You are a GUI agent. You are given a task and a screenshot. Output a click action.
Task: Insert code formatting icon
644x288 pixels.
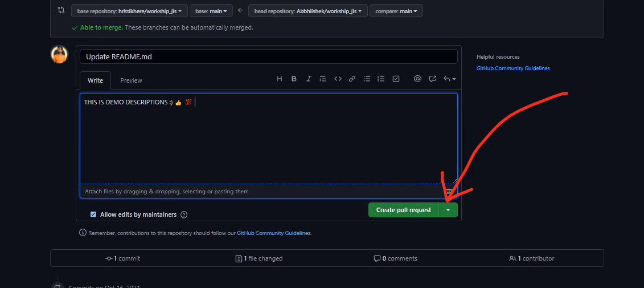pyautogui.click(x=338, y=79)
